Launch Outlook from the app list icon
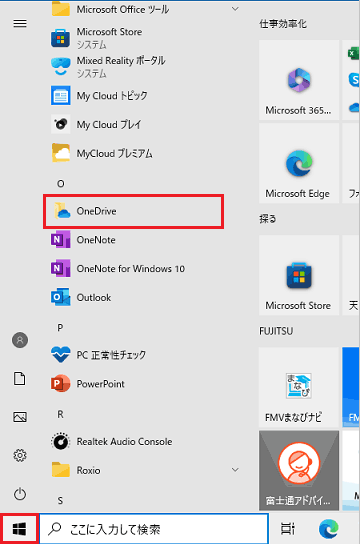Image resolution: width=360 pixels, height=544 pixels. (x=61, y=297)
